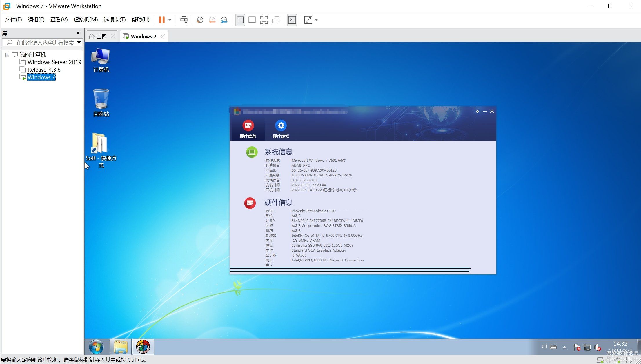Click the processor value Intel(R) Core(TM) i7-9700
Viewport: 641px width, 364px height.
tap(327, 235)
